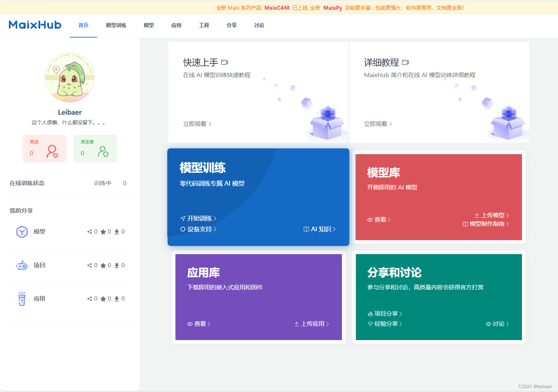
Task: Click the MaixCAM link in banner
Action: click(x=277, y=8)
